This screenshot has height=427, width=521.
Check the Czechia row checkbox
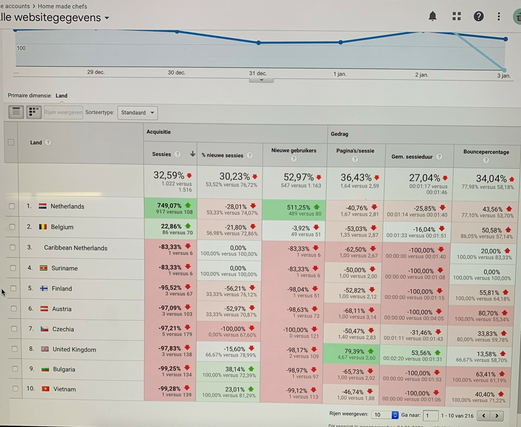(x=14, y=329)
